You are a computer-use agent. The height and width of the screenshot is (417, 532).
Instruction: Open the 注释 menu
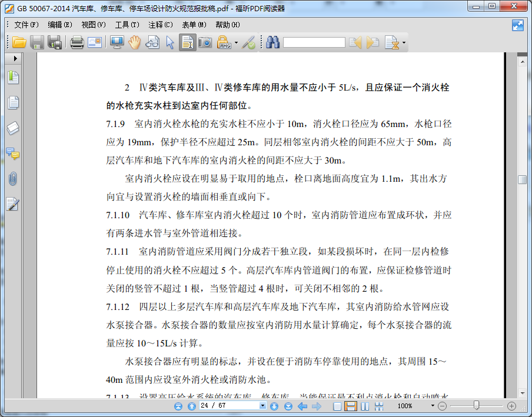click(x=160, y=25)
